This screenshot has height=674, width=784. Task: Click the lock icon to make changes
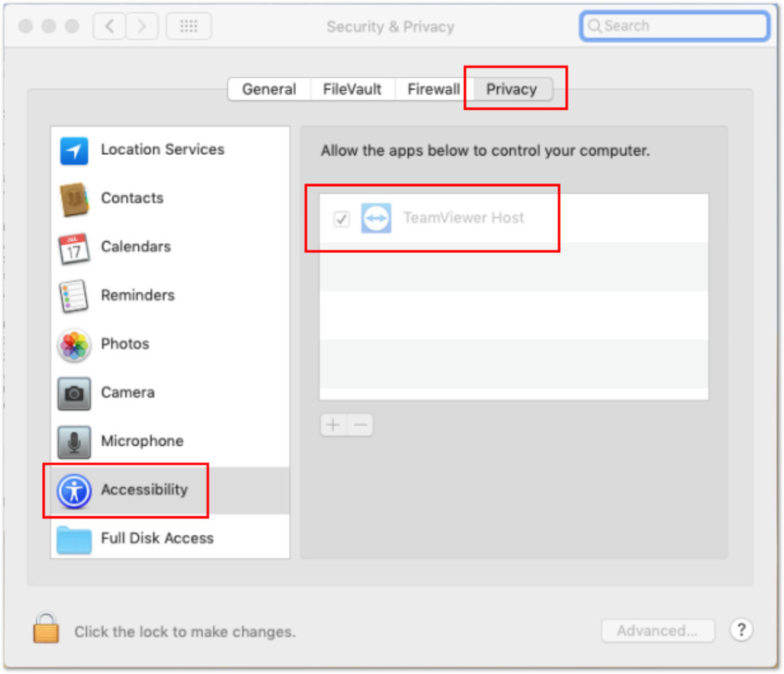coord(46,628)
